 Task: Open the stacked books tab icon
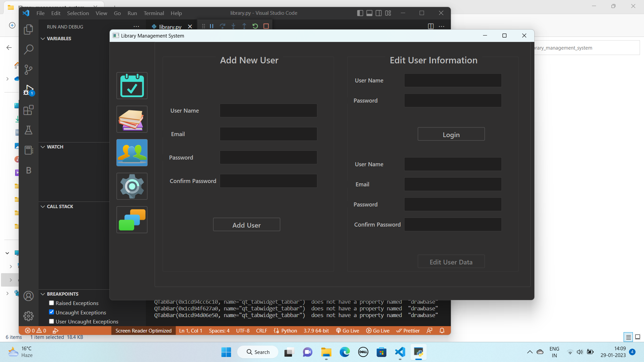click(132, 119)
